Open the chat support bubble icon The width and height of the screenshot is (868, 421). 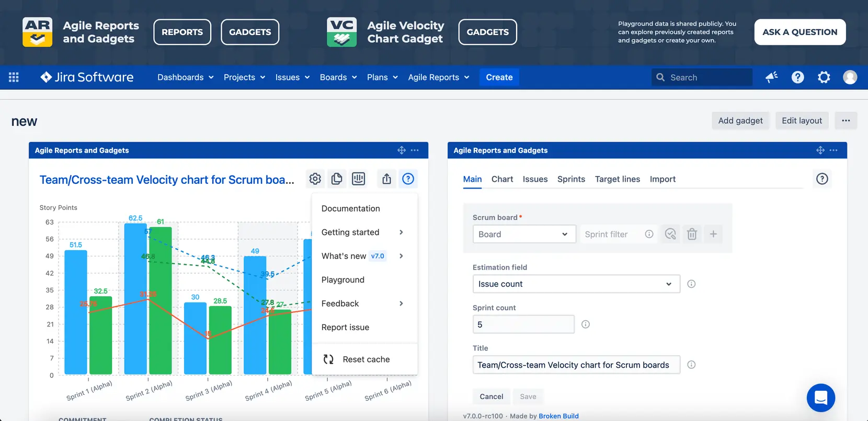pos(821,398)
